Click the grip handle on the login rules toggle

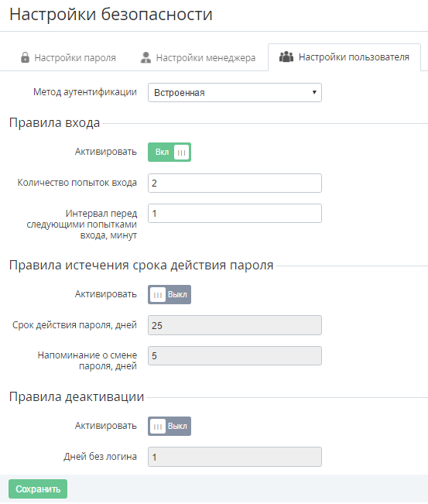(182, 153)
